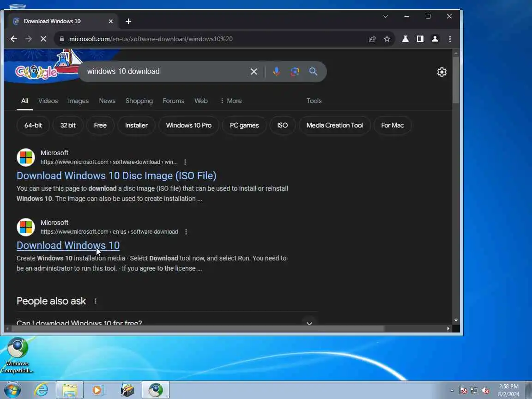Image resolution: width=532 pixels, height=399 pixels.
Task: Switch to Shopping results tab
Action: click(139, 101)
